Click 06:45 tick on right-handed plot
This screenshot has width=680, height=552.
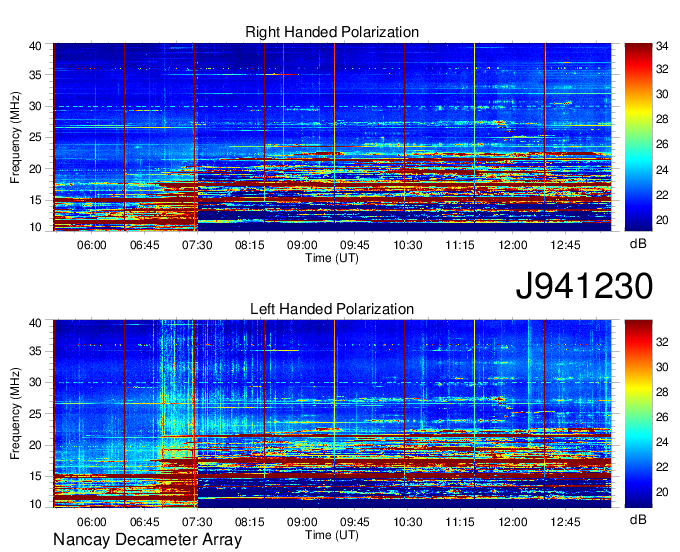(x=144, y=245)
